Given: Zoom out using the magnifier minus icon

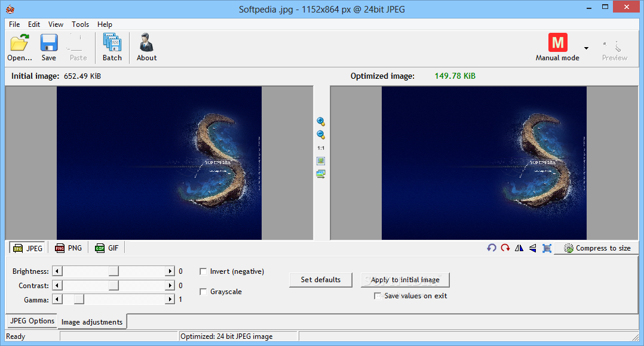Looking at the screenshot, I should pyautogui.click(x=321, y=134).
